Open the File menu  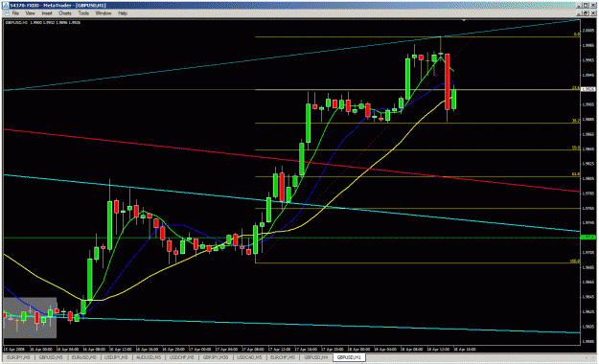(x=15, y=13)
